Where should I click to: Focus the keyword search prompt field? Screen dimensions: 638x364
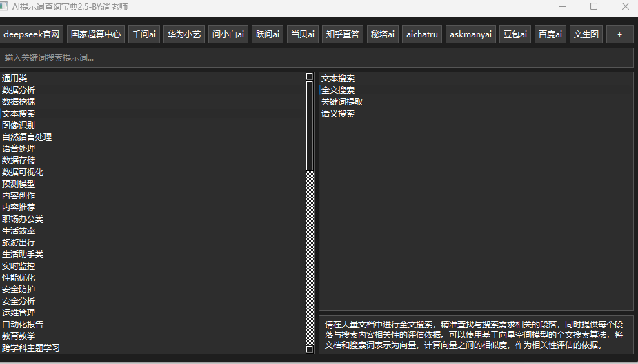[x=317, y=58]
